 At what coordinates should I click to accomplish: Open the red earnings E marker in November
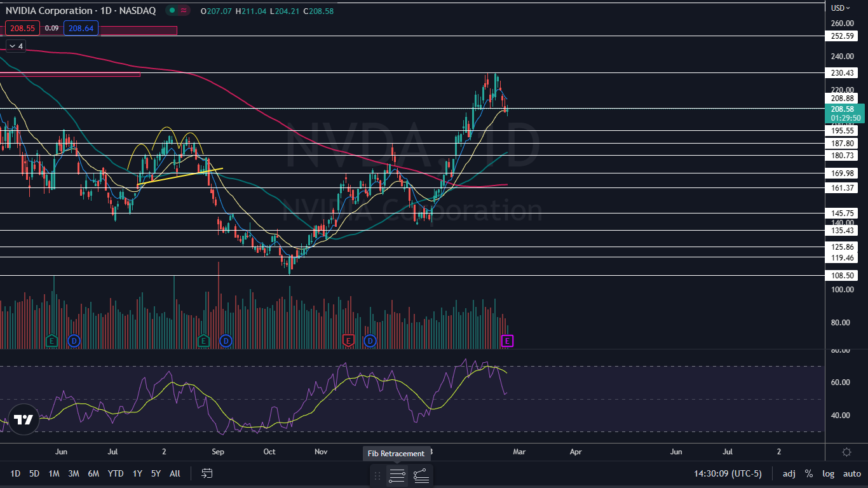[348, 341]
